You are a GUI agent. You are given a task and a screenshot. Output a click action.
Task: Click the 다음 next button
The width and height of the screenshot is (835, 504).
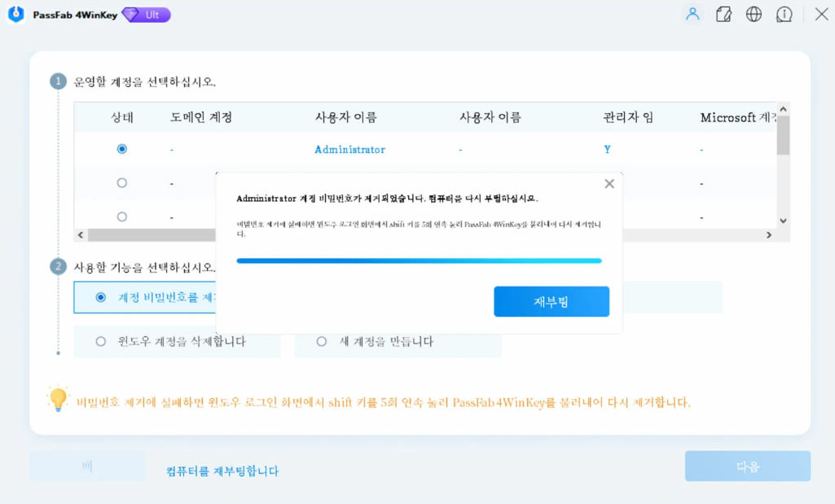pos(748,467)
